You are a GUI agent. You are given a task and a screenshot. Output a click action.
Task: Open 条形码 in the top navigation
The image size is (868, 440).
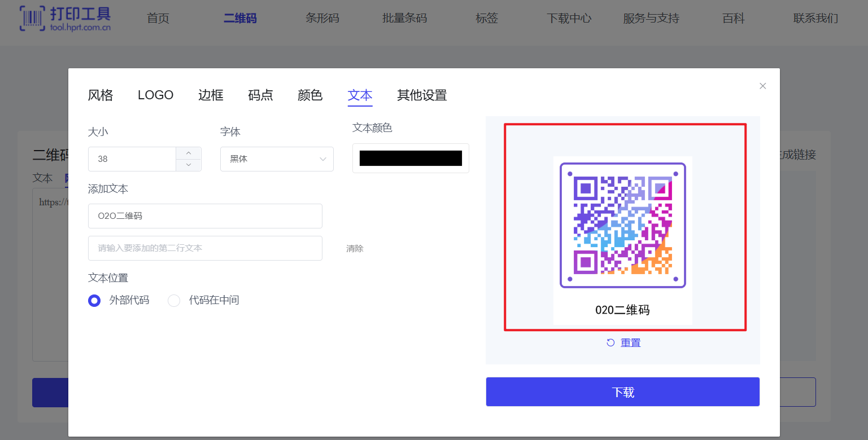pyautogui.click(x=322, y=18)
